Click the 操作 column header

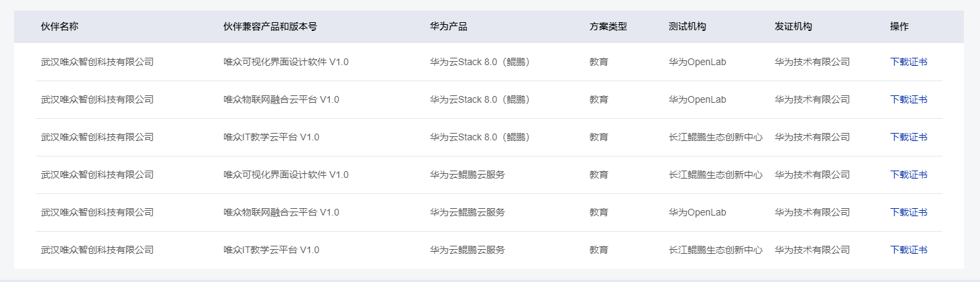[x=900, y=27]
